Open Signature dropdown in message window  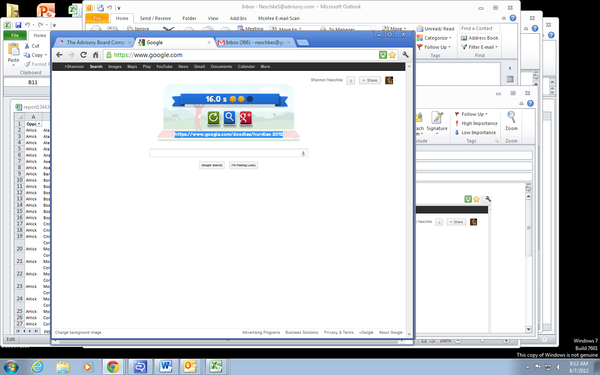pyautogui.click(x=437, y=134)
